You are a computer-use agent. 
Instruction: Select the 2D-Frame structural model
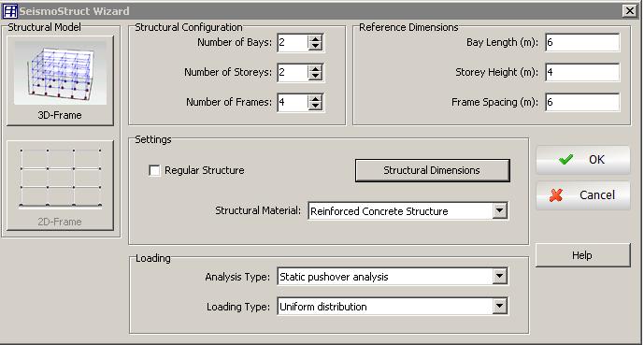click(60, 185)
